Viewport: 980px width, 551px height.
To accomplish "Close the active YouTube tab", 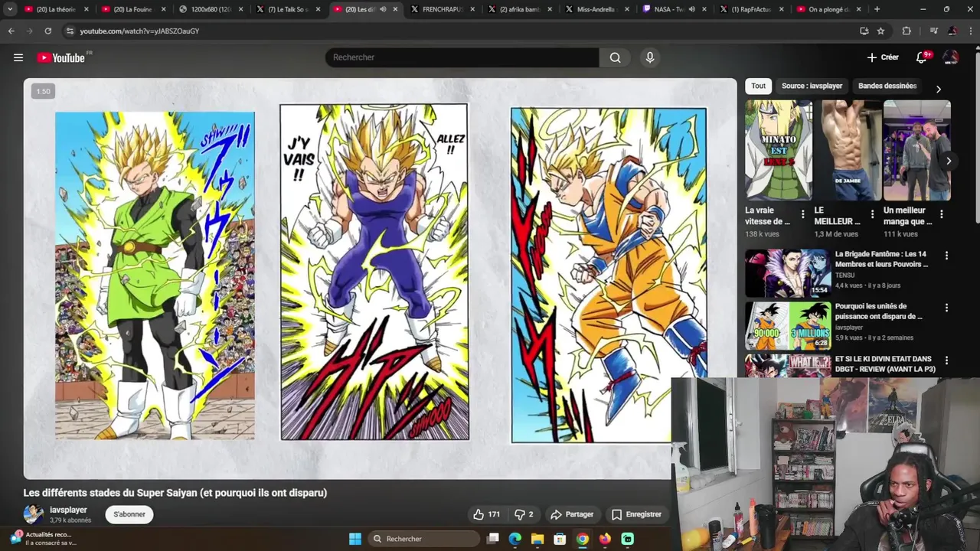I will coord(395,9).
